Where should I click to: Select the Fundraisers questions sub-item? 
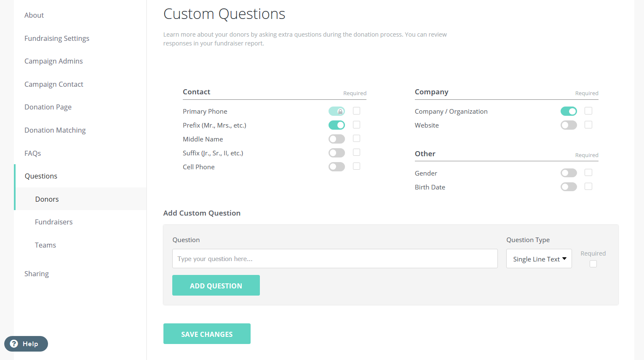point(53,222)
